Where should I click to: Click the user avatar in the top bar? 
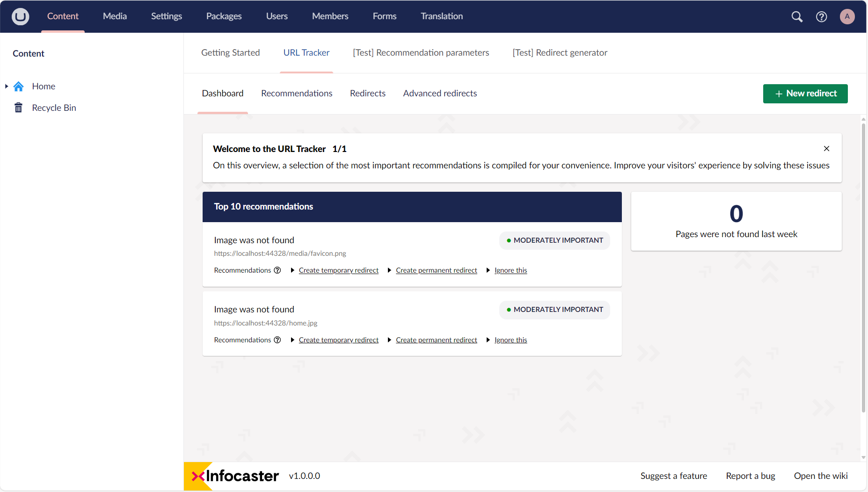click(x=847, y=16)
